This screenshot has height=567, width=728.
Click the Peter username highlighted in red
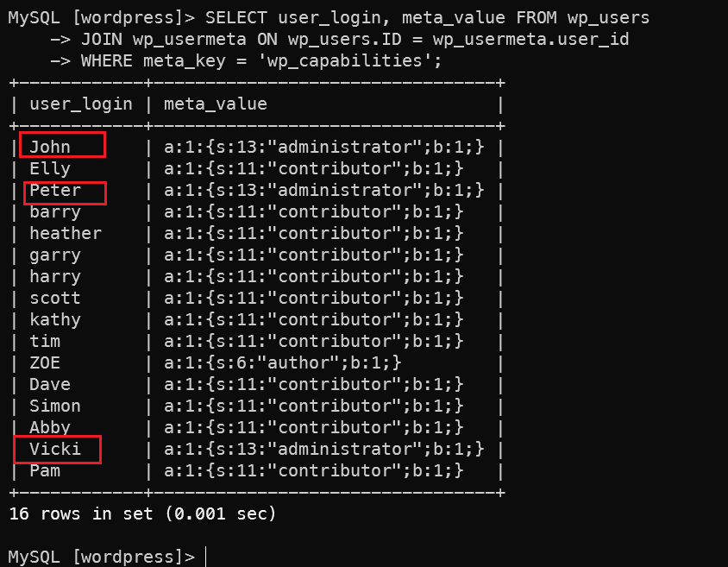55,191
